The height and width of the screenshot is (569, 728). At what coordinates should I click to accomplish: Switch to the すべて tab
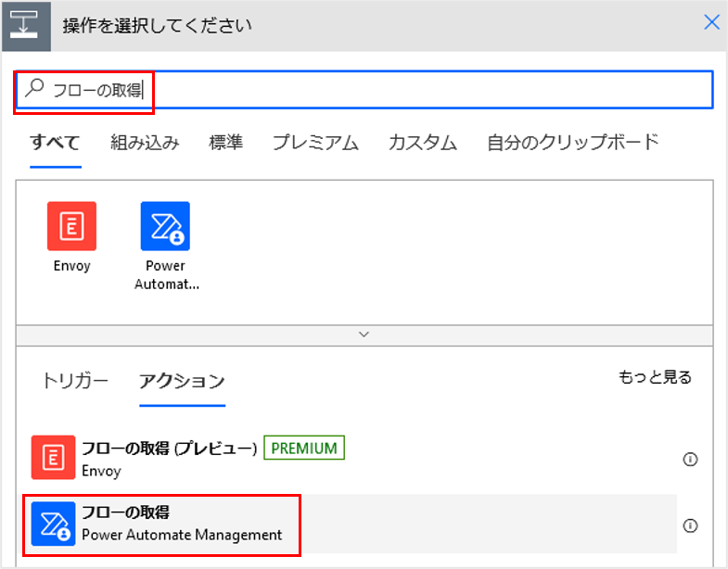tap(55, 143)
